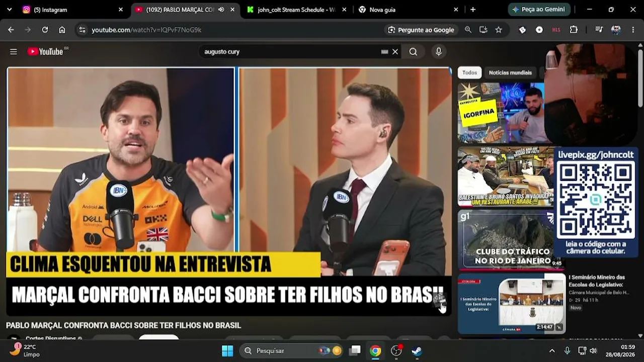
Task: Open the Windows Start menu
Action: coord(227,350)
